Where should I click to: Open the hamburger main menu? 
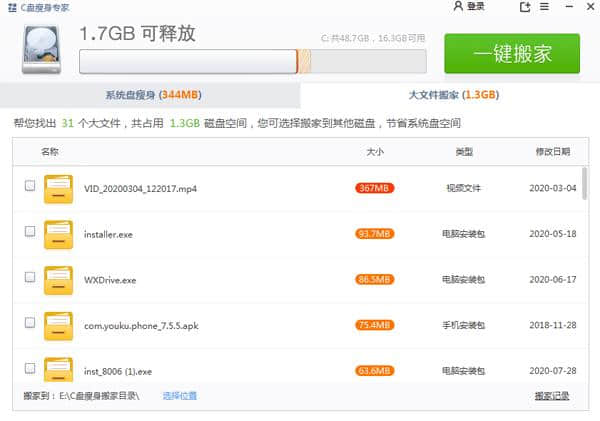(x=545, y=7)
